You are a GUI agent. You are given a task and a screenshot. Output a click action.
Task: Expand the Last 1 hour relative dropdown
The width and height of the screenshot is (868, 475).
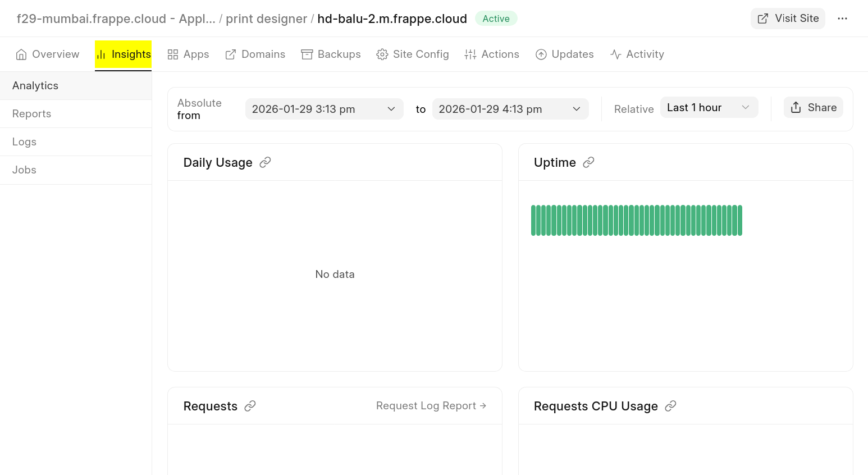(x=709, y=108)
